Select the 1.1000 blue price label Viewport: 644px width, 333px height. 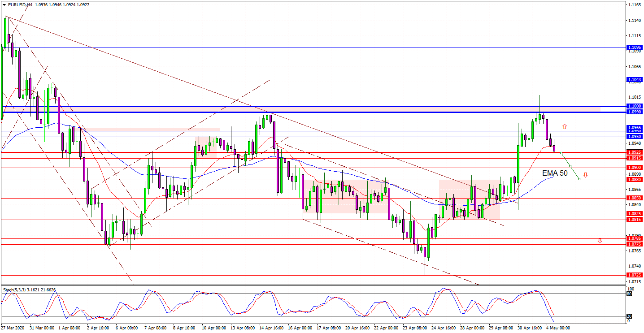click(634, 106)
